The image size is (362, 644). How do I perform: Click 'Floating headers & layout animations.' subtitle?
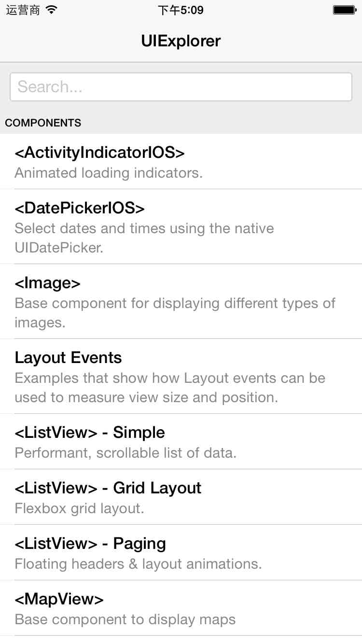(138, 564)
